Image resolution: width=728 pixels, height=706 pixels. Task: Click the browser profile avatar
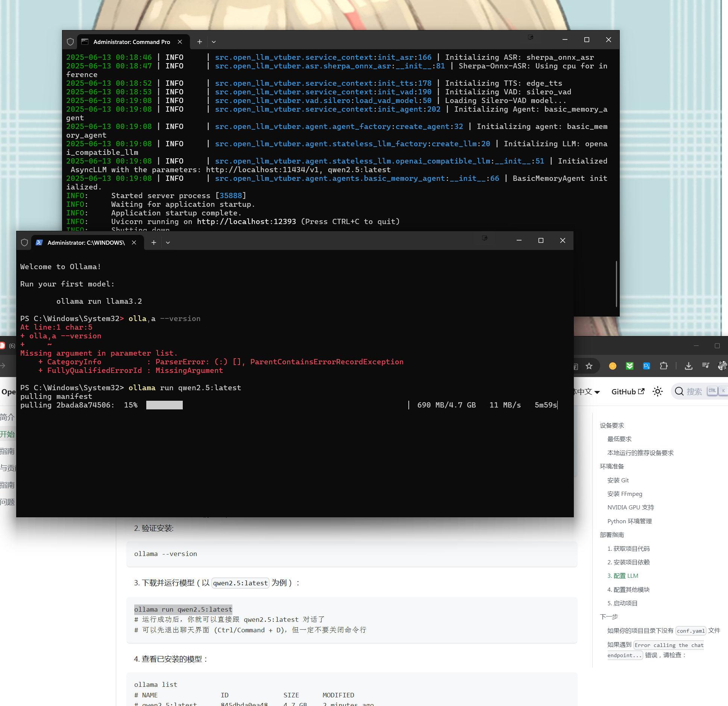(722, 366)
